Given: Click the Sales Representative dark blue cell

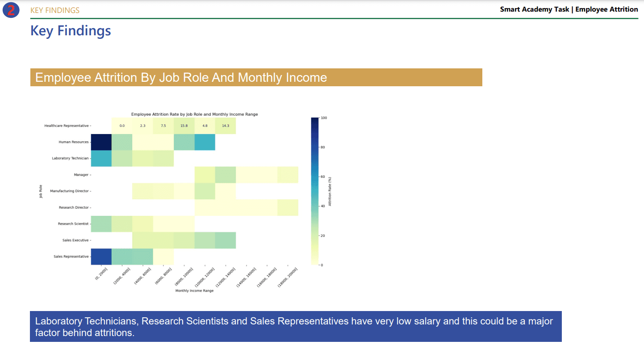Looking at the screenshot, I should pos(101,257).
